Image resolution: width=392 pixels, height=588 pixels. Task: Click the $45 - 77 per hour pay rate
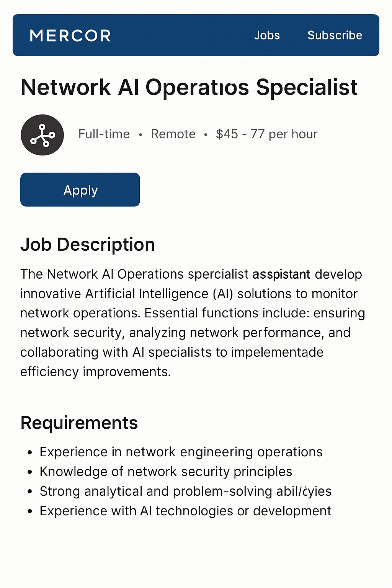(x=266, y=134)
